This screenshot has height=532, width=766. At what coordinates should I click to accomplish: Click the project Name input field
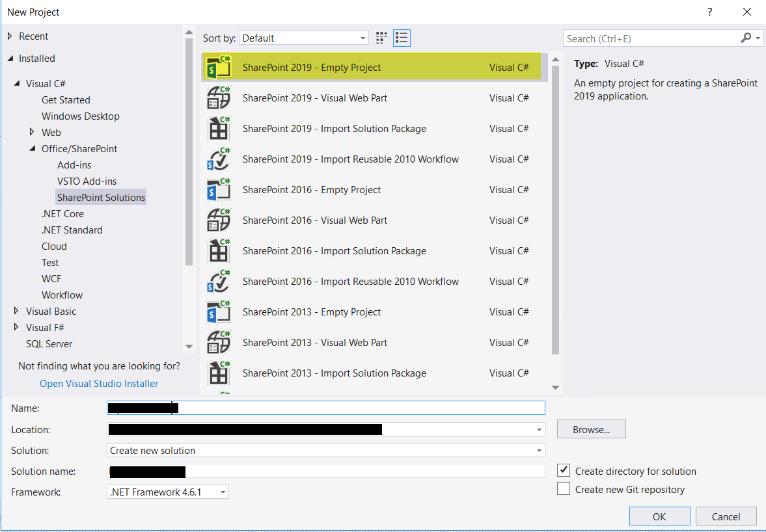click(x=326, y=408)
